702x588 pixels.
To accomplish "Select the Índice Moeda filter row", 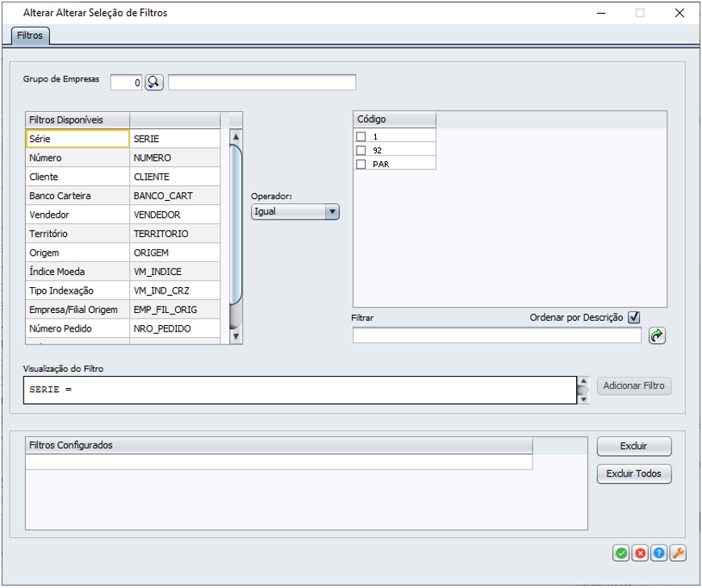I will (123, 272).
